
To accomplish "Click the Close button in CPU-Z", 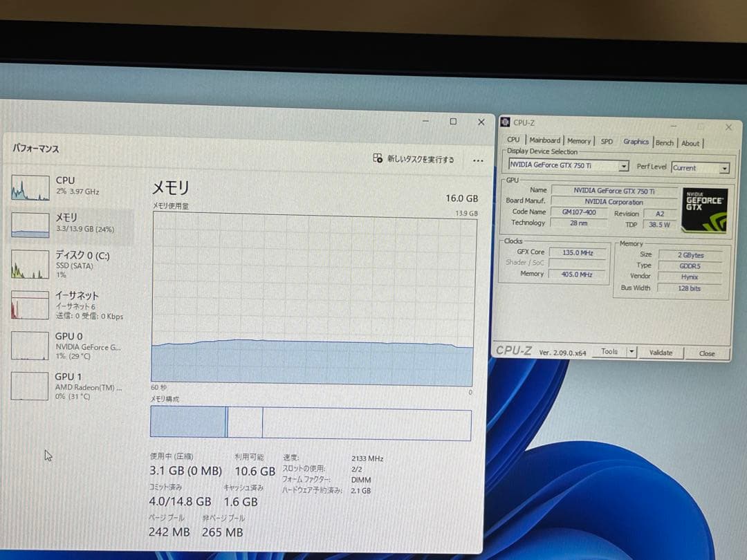I will (x=707, y=353).
